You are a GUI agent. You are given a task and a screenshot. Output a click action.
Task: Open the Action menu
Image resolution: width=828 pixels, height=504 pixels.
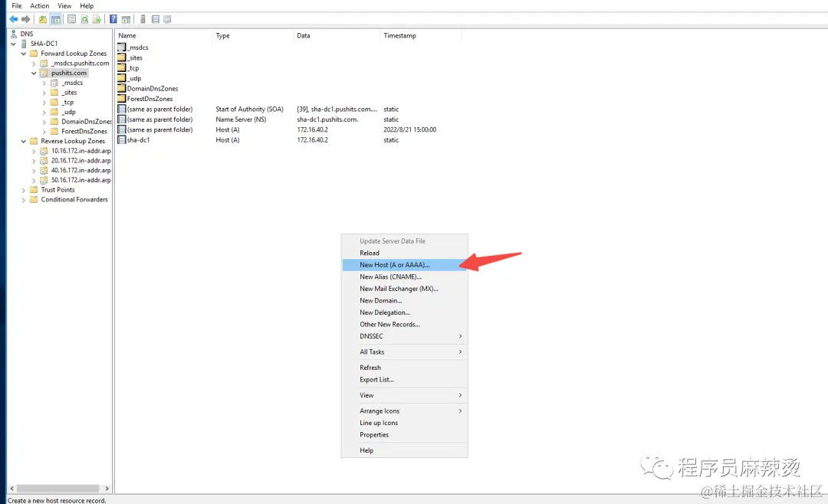(x=40, y=6)
